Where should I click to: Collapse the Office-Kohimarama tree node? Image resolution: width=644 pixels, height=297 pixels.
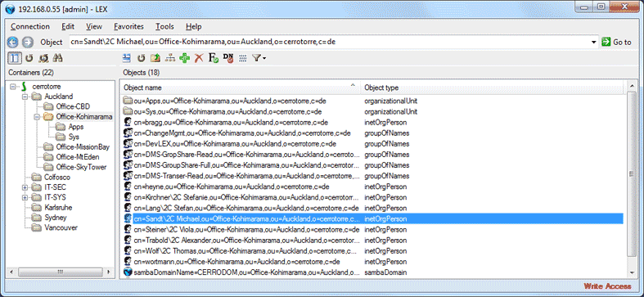[37, 117]
